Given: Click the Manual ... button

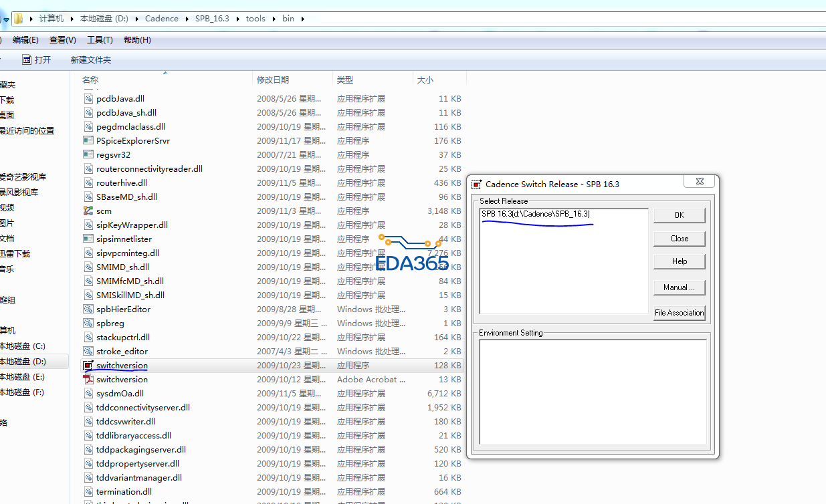Looking at the screenshot, I should point(679,287).
